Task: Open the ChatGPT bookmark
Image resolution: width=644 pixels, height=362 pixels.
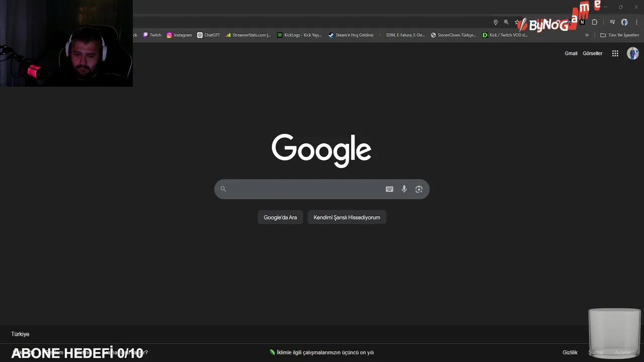Action: point(208,35)
